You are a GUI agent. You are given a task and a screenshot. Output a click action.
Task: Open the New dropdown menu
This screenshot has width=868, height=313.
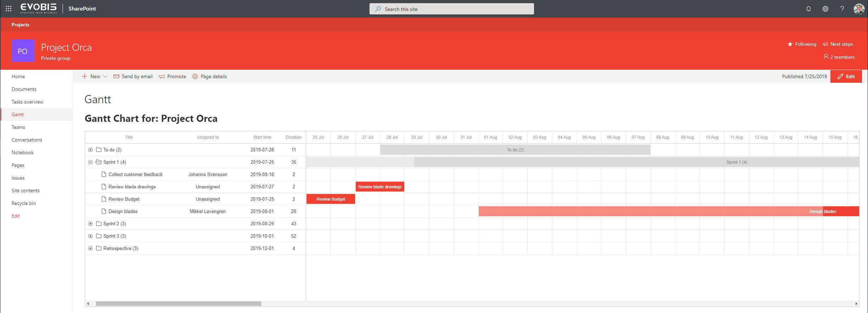[105, 76]
